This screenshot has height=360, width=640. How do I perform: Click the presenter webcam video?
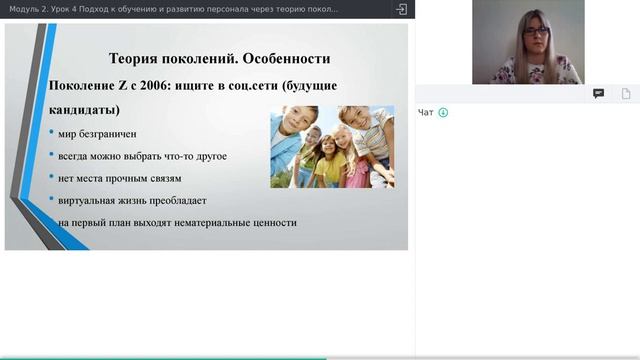[x=528, y=42]
